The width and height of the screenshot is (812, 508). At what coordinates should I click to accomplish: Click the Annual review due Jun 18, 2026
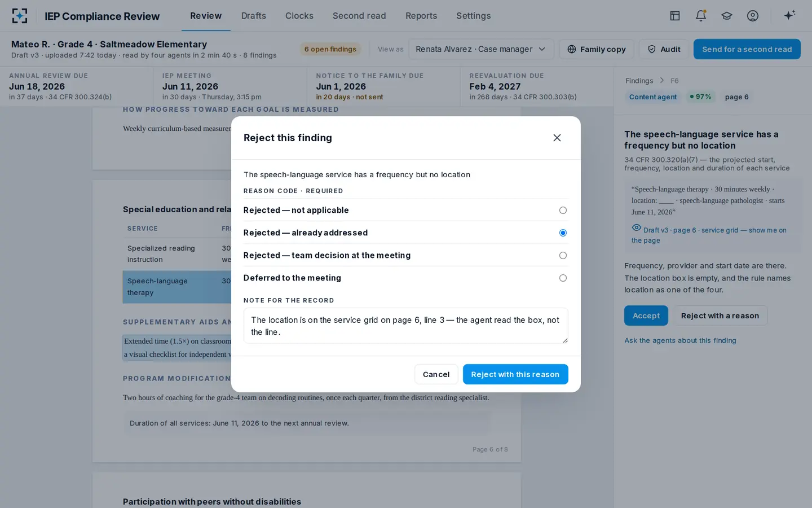pos(37,86)
